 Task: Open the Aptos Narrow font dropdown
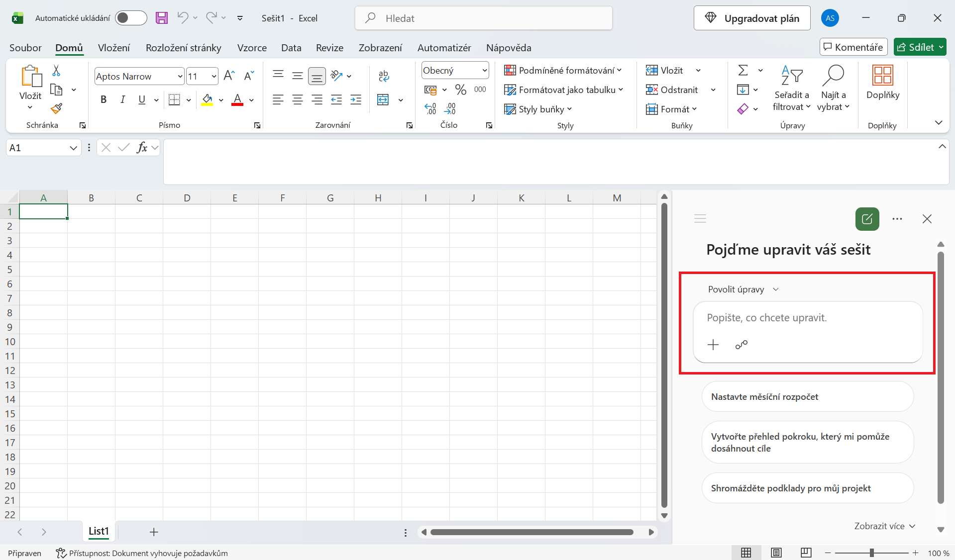[x=180, y=76]
